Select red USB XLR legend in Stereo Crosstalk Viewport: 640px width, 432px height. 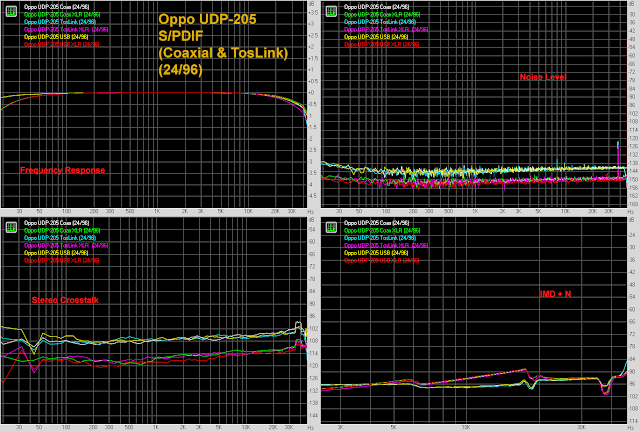point(61,260)
